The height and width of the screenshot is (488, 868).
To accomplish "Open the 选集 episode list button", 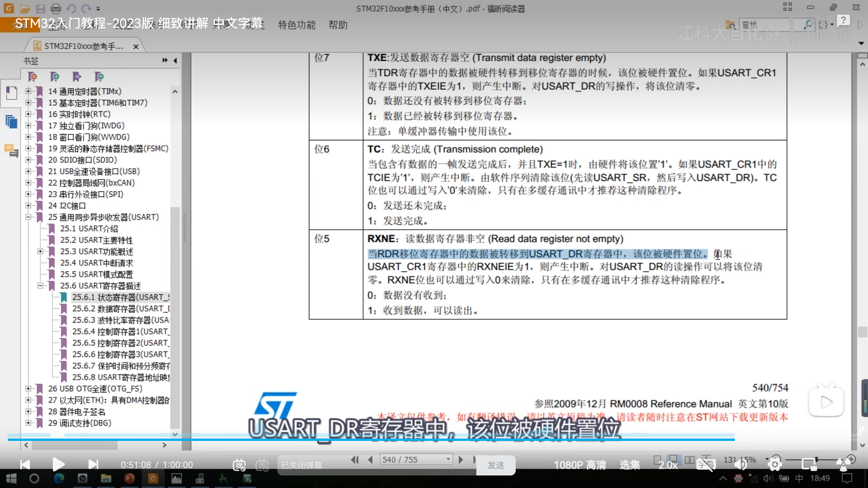I will [x=630, y=465].
